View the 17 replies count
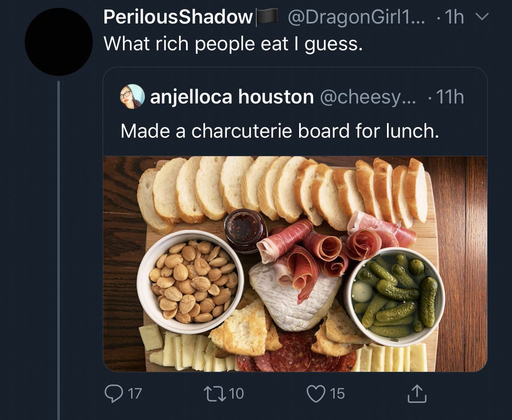 [135, 393]
